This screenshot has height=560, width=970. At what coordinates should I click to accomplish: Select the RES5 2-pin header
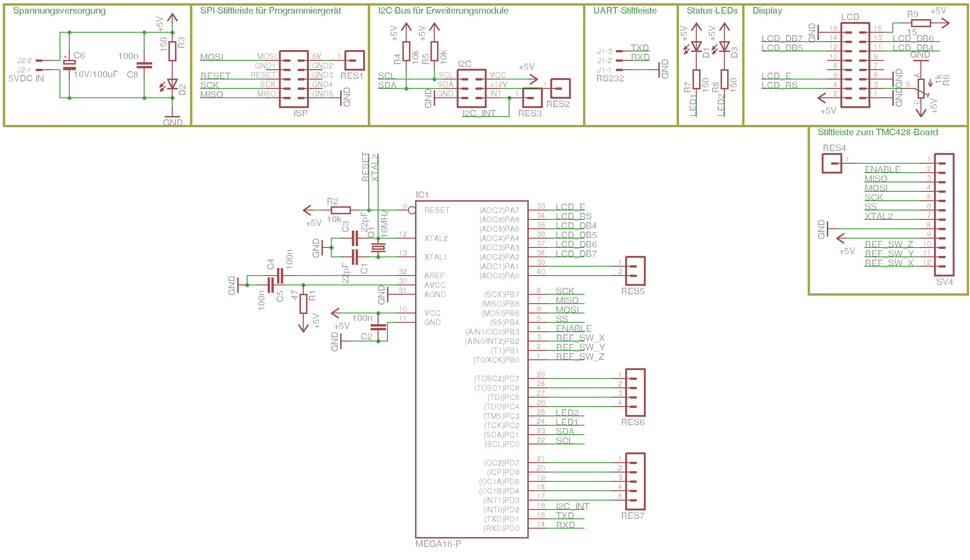[635, 271]
